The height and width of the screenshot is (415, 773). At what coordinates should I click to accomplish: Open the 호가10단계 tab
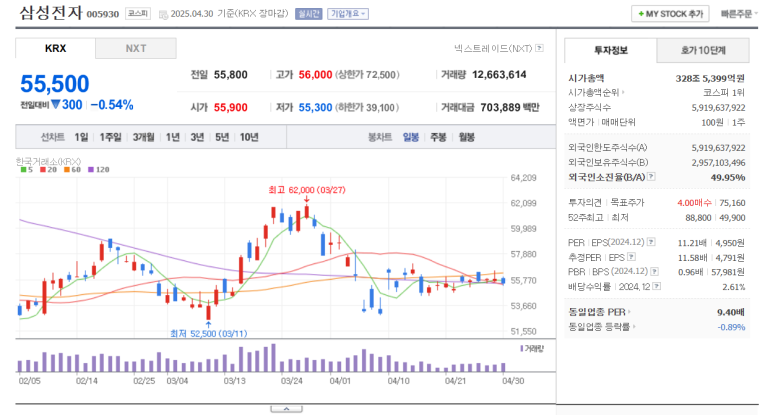tap(703, 50)
